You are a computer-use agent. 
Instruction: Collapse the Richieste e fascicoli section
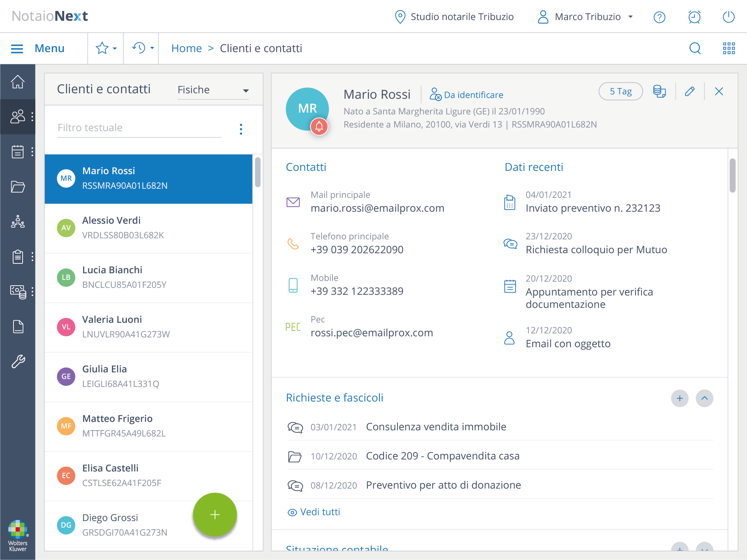pos(704,398)
